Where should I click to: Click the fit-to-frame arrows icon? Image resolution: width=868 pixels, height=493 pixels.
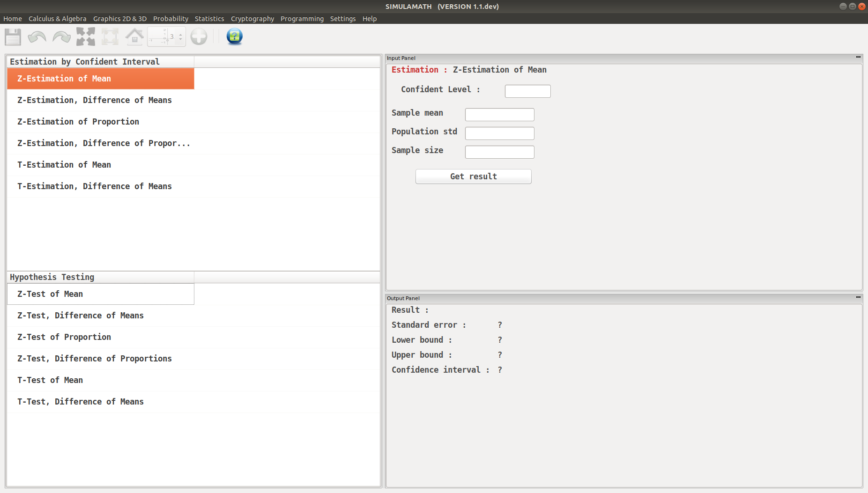[x=110, y=37]
